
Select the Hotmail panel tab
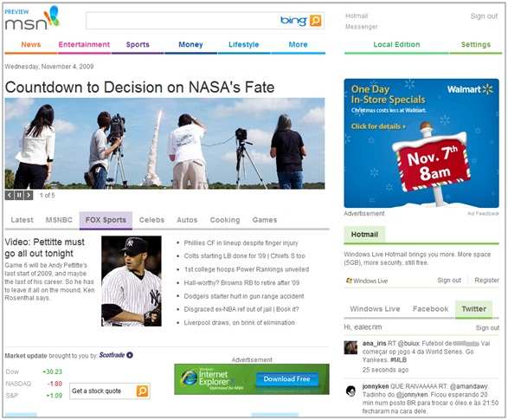coord(364,235)
